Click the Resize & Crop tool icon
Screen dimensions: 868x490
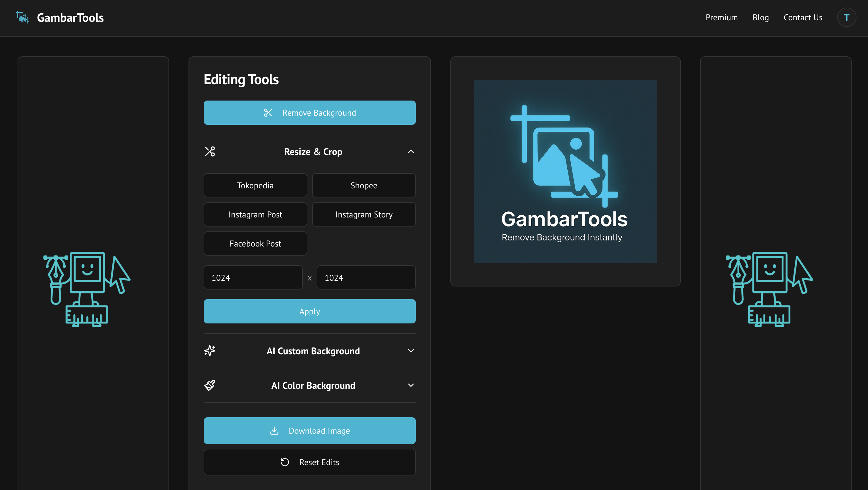210,151
